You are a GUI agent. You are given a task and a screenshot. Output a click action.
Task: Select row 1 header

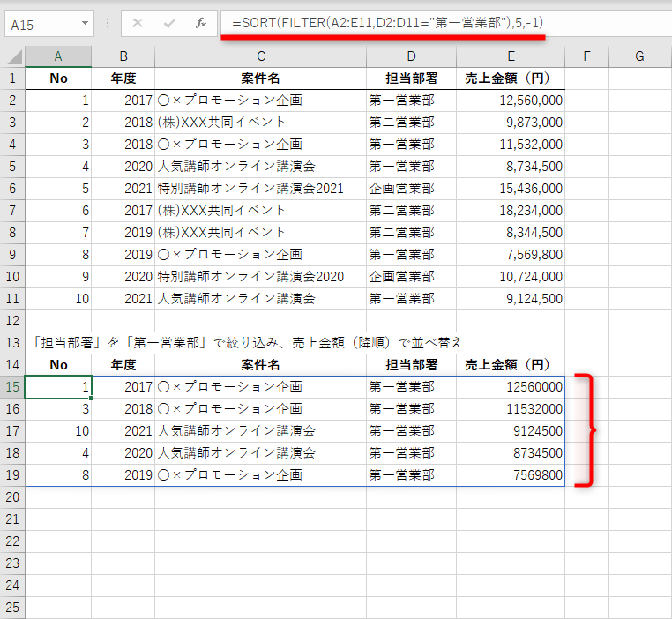pyautogui.click(x=12, y=78)
